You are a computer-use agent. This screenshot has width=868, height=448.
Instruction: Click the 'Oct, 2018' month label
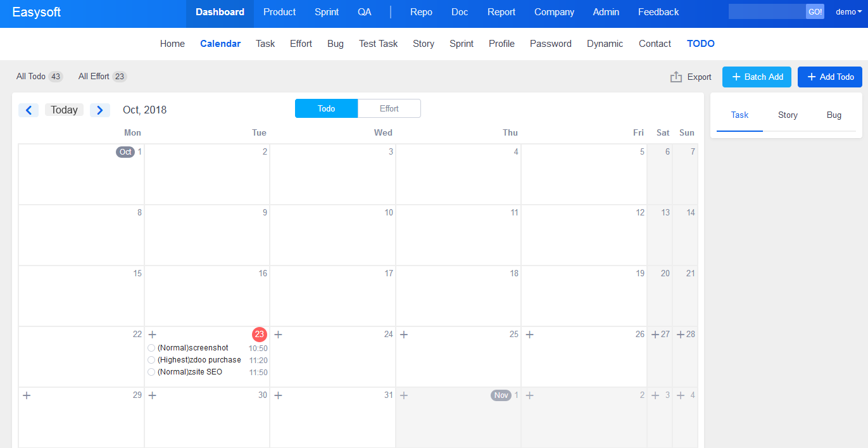(x=145, y=110)
